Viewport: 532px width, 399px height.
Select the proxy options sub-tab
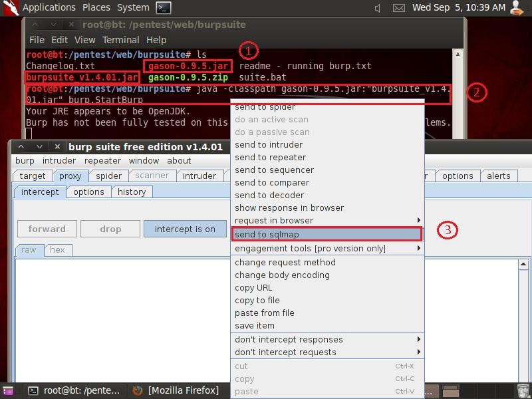click(x=88, y=192)
